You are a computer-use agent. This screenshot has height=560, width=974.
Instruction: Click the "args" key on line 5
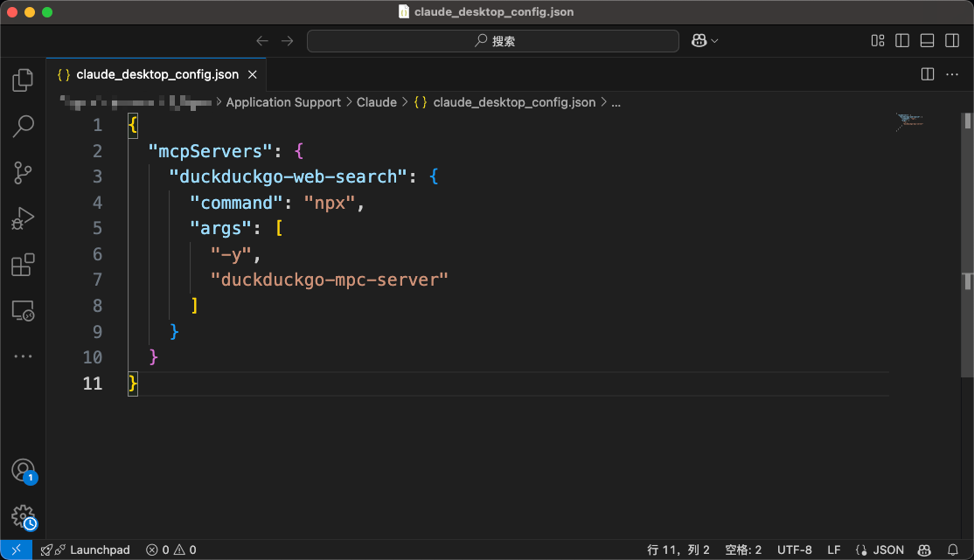tap(220, 229)
